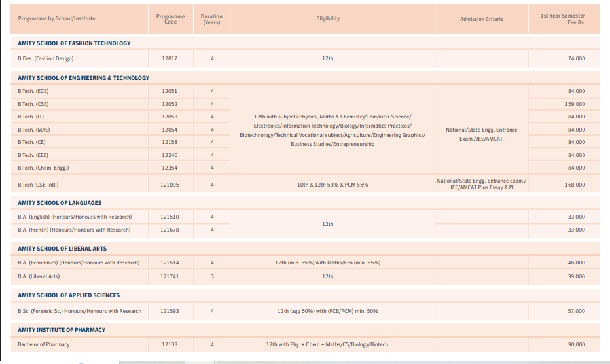Image resolution: width=610 pixels, height=364 pixels.
Task: Select the 'AMITY SCHOOL OF APPLIED SCIENCES' heading
Action: pyautogui.click(x=69, y=295)
